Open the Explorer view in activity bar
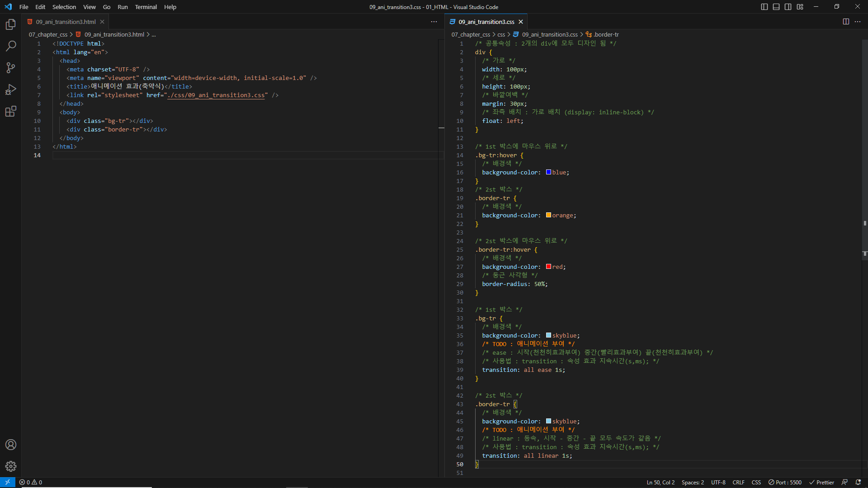 (11, 24)
